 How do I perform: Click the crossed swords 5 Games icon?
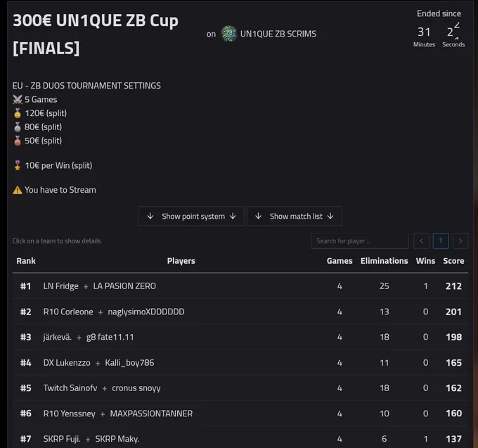click(18, 99)
